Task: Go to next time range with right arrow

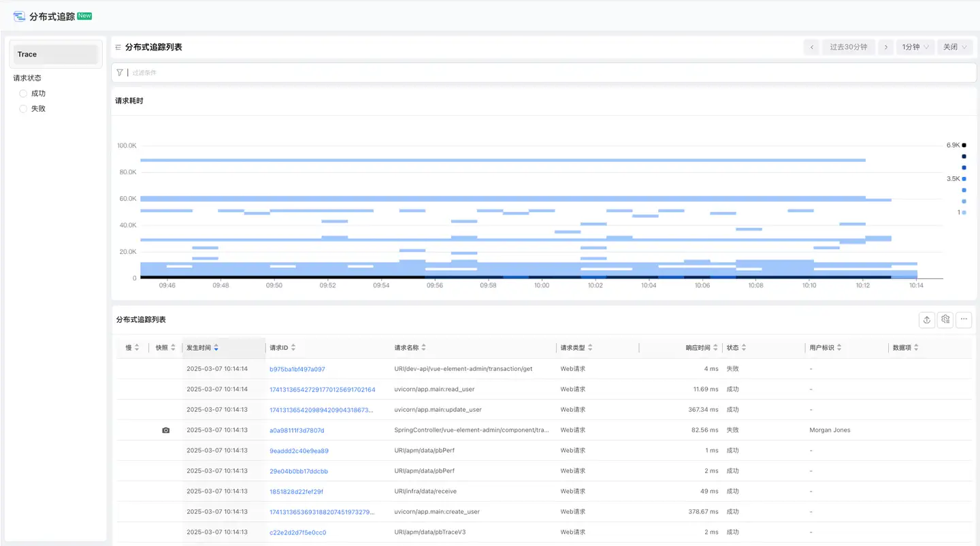Action: [885, 47]
